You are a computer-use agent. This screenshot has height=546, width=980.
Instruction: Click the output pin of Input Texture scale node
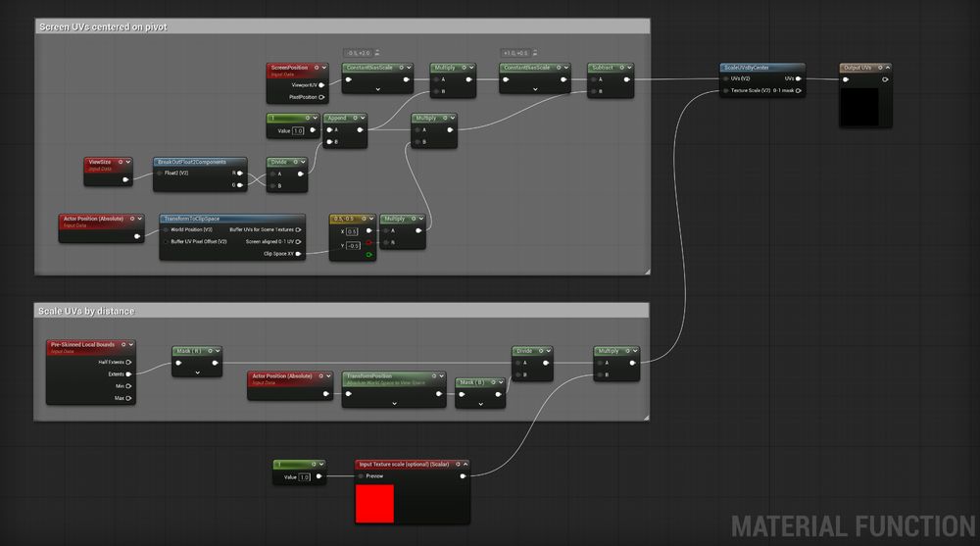point(463,476)
